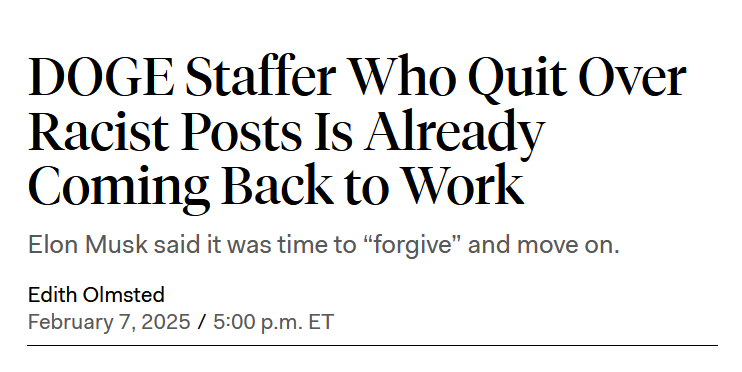
Task: Click the word 'Racist' in headline
Action: (x=98, y=131)
